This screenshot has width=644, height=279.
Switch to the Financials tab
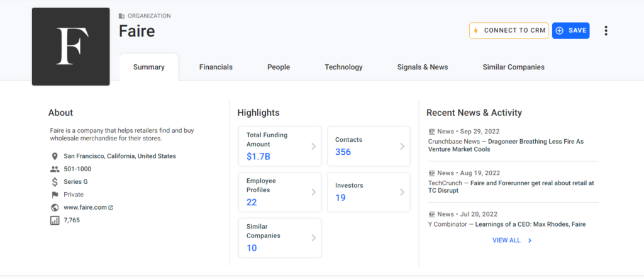(x=216, y=67)
